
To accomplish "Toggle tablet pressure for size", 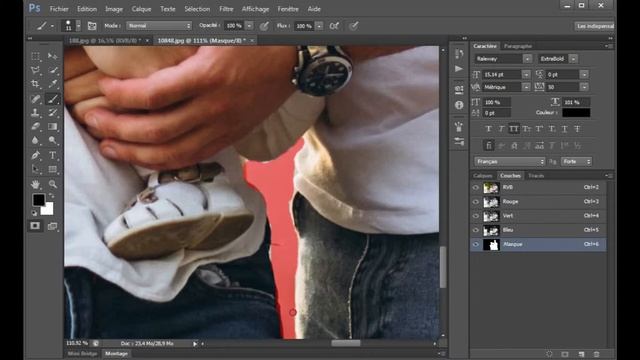I will click(353, 26).
